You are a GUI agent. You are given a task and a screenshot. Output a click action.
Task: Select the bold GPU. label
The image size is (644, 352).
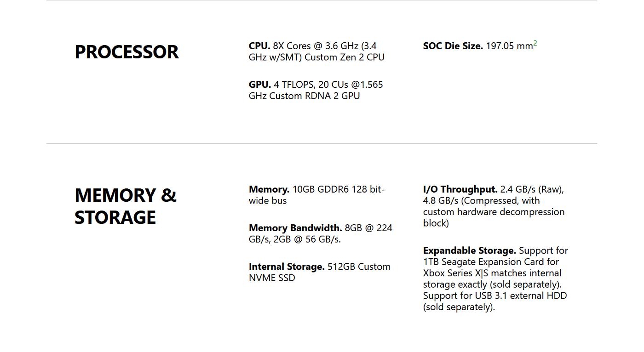260,85
